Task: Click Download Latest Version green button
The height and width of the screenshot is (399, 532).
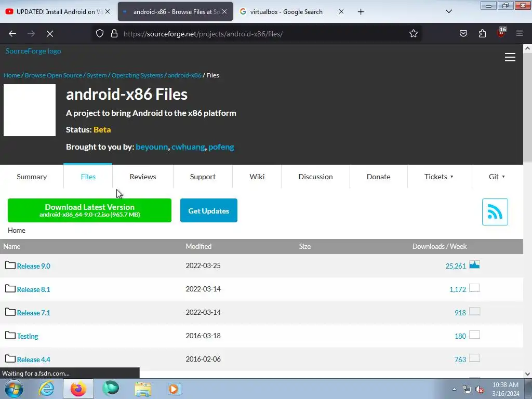Action: click(89, 210)
